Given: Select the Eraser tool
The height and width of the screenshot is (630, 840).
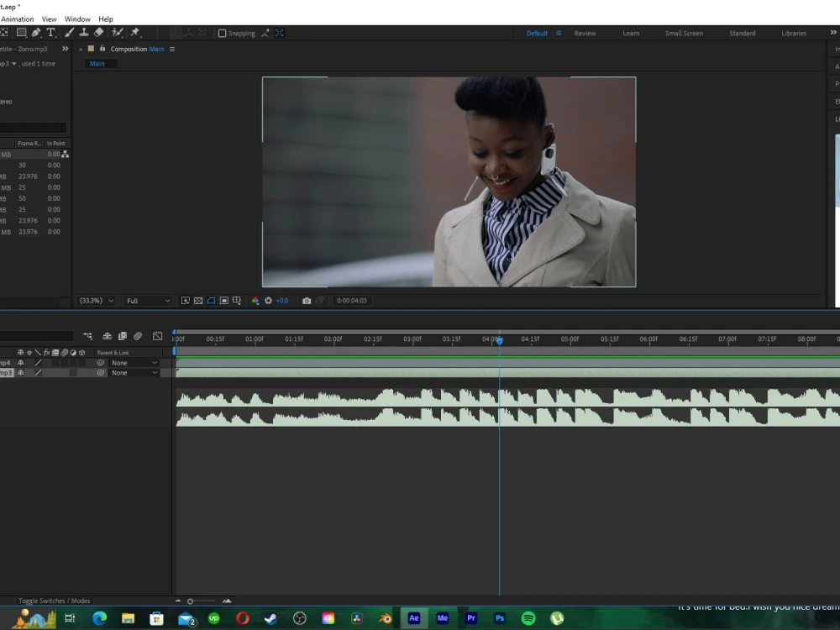Looking at the screenshot, I should pos(98,33).
